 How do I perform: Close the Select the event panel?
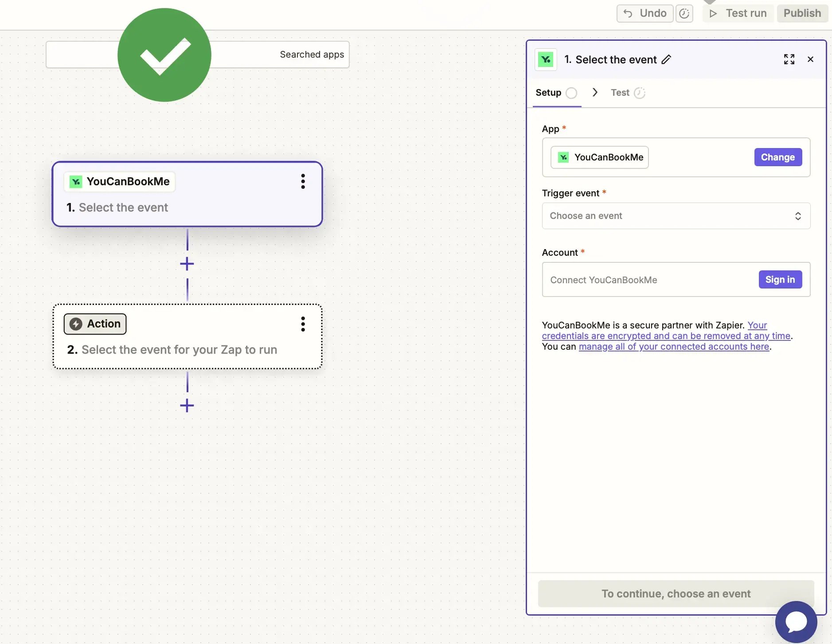tap(810, 59)
